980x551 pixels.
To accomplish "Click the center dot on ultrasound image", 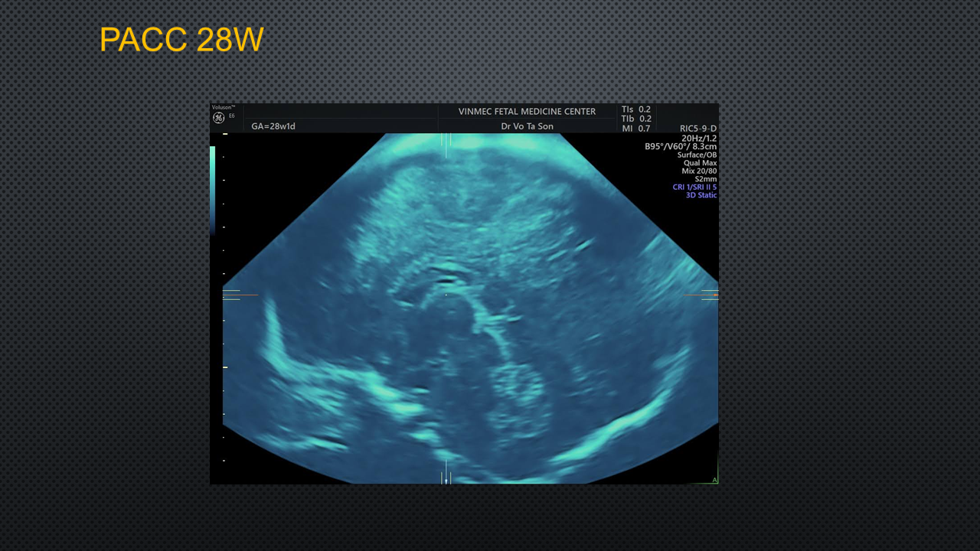I will (x=446, y=295).
